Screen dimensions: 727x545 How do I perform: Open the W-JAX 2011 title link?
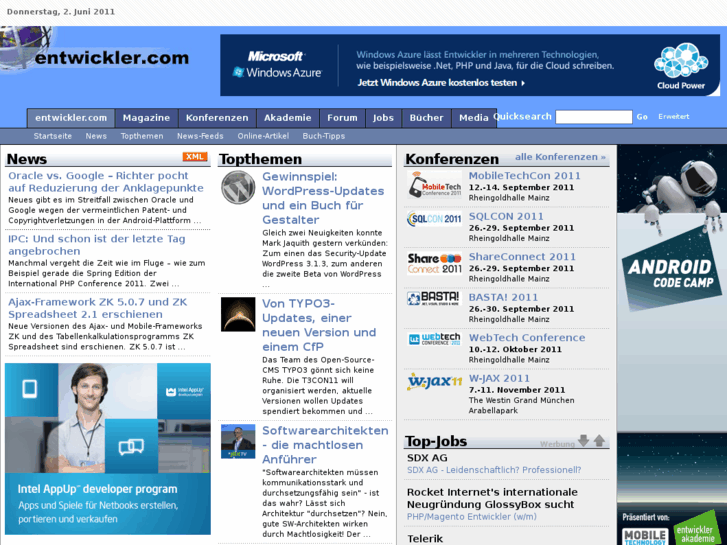pyautogui.click(x=499, y=378)
